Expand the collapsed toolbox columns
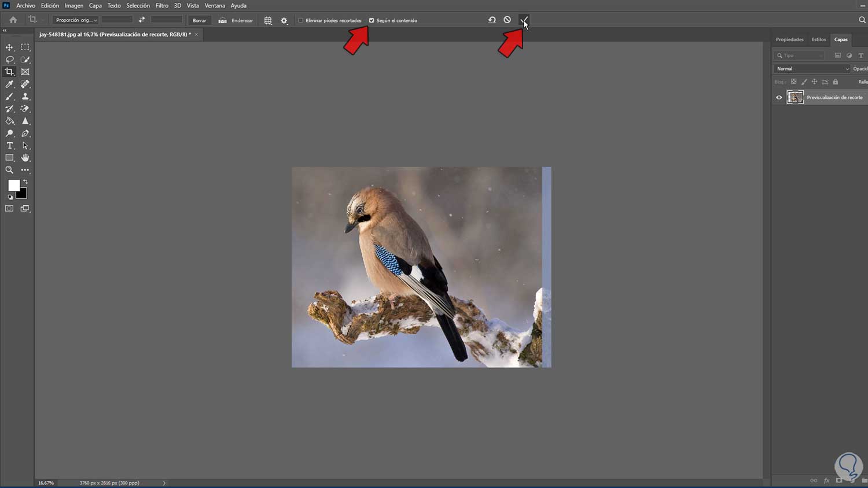This screenshot has width=868, height=488. [x=5, y=31]
